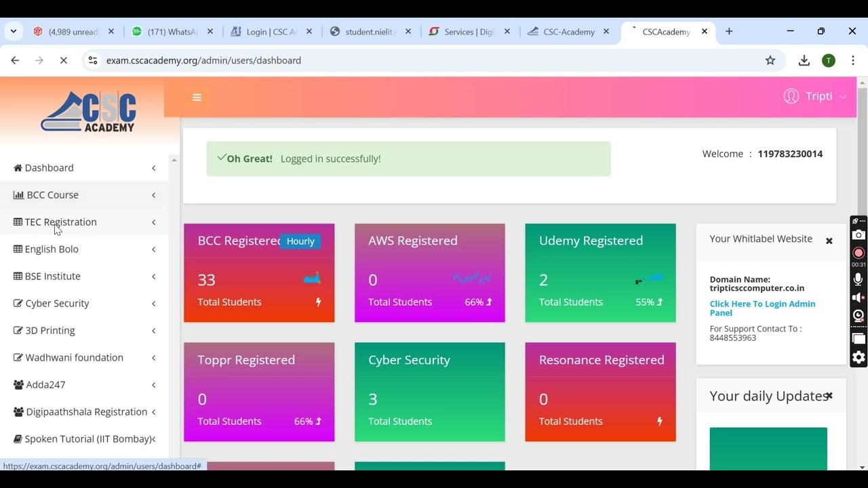This screenshot has width=868, height=488.
Task: Click the CSC Academy logo
Action: click(89, 111)
